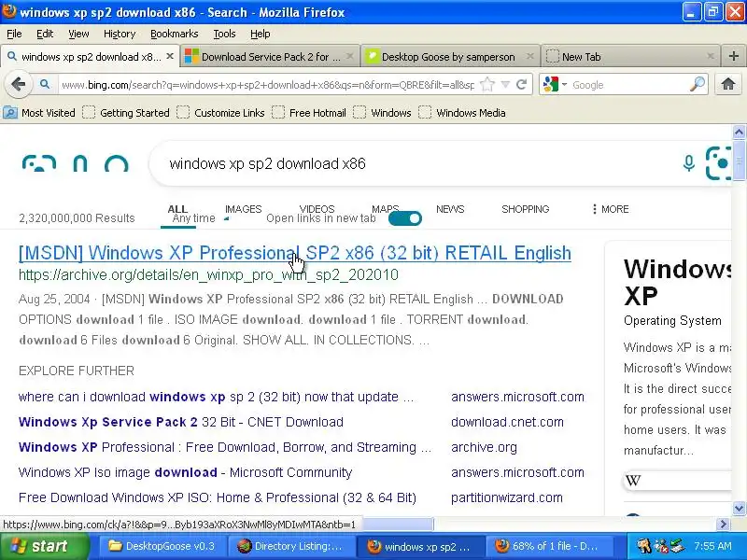
Task: Open the Help menu
Action: coord(261,34)
